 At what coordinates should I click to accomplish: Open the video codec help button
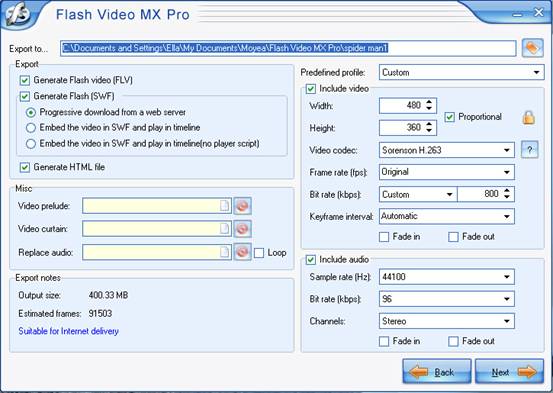tap(529, 150)
